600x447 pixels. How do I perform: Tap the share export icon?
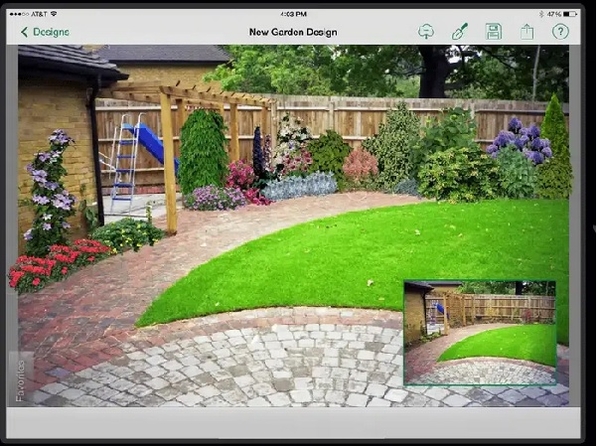(x=527, y=32)
